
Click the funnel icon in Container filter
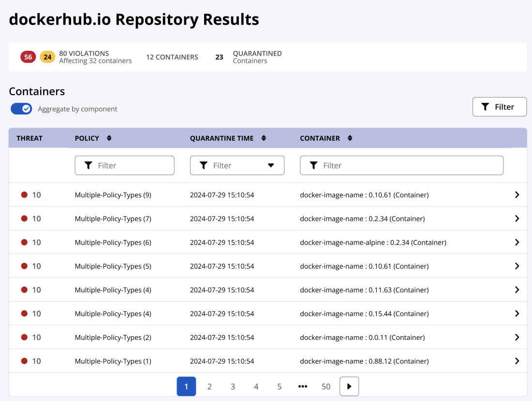pos(313,165)
